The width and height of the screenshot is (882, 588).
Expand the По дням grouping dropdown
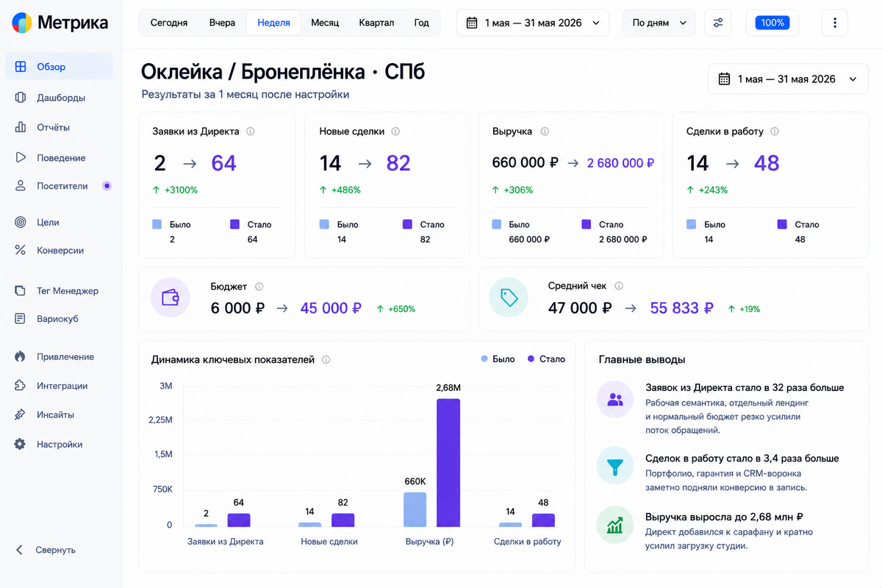coord(659,23)
